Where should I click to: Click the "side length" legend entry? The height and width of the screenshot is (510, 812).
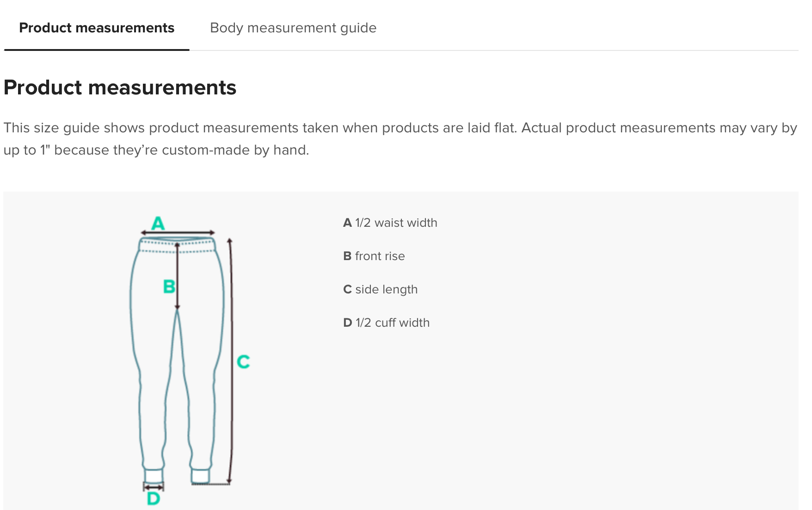pos(381,289)
